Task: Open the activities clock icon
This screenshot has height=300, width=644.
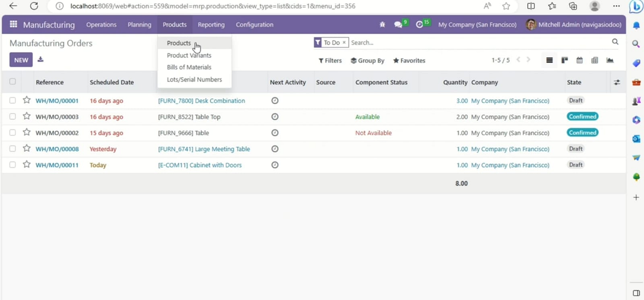Action: (x=420, y=24)
